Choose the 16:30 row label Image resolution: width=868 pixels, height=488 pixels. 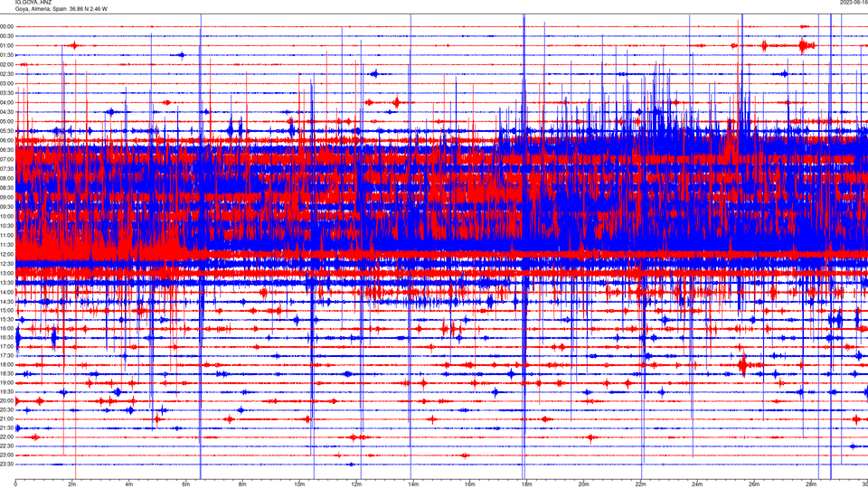click(x=6, y=337)
